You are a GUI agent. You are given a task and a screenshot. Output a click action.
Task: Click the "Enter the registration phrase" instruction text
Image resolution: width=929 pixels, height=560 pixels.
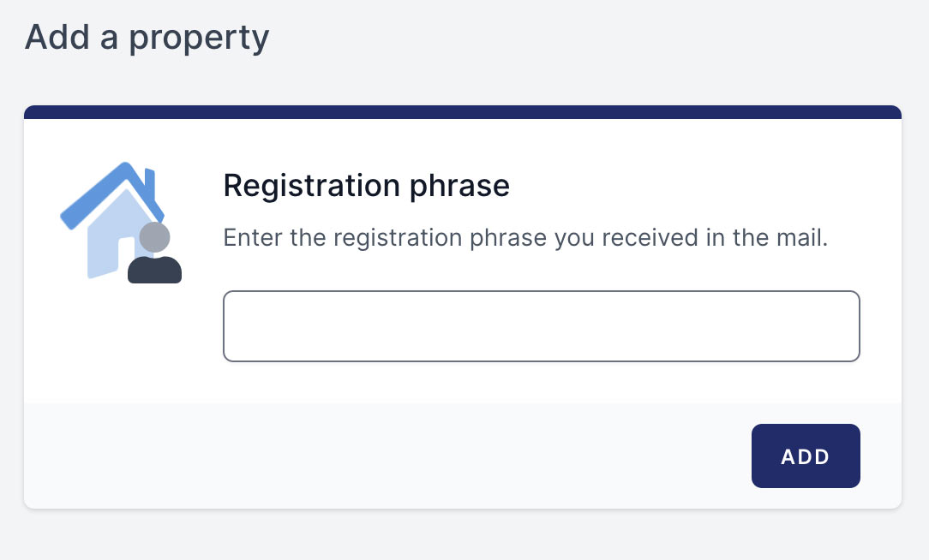click(524, 237)
